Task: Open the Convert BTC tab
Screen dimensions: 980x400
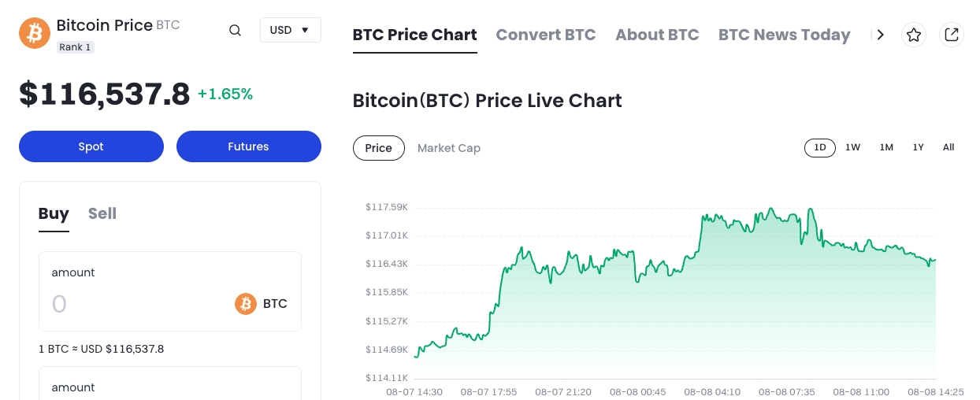Action: 546,35
